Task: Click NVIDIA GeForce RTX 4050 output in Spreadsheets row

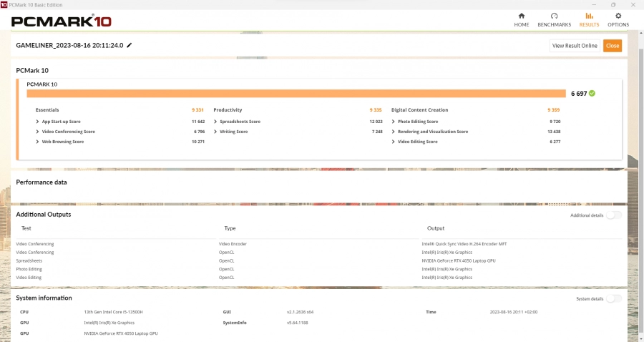Action: (459, 260)
